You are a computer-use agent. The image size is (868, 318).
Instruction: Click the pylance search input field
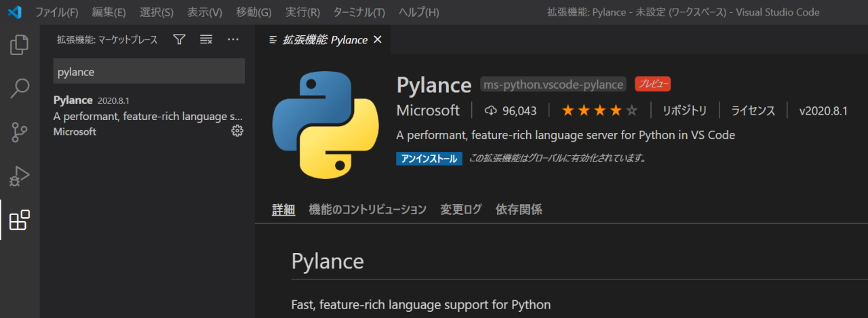click(x=149, y=71)
